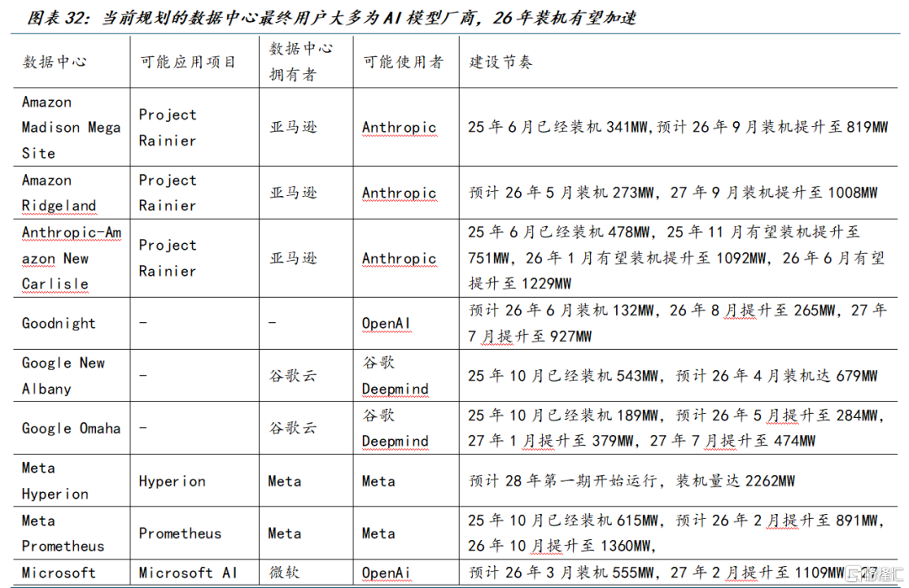Click the 格隆汇 watermark logo
Viewport: 909px width, 588px height.
[x=874, y=574]
